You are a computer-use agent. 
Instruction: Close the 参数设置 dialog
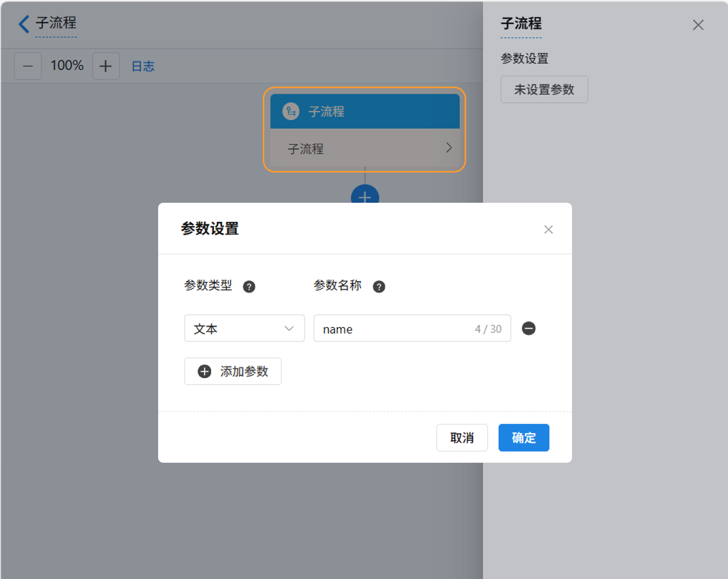click(x=548, y=229)
